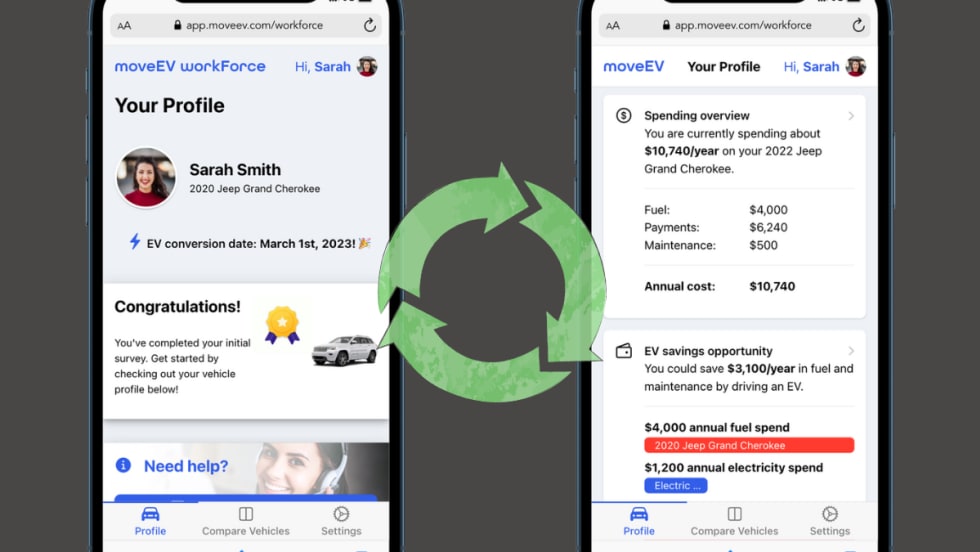Expand the EV savings opportunity chevron

[x=851, y=351]
